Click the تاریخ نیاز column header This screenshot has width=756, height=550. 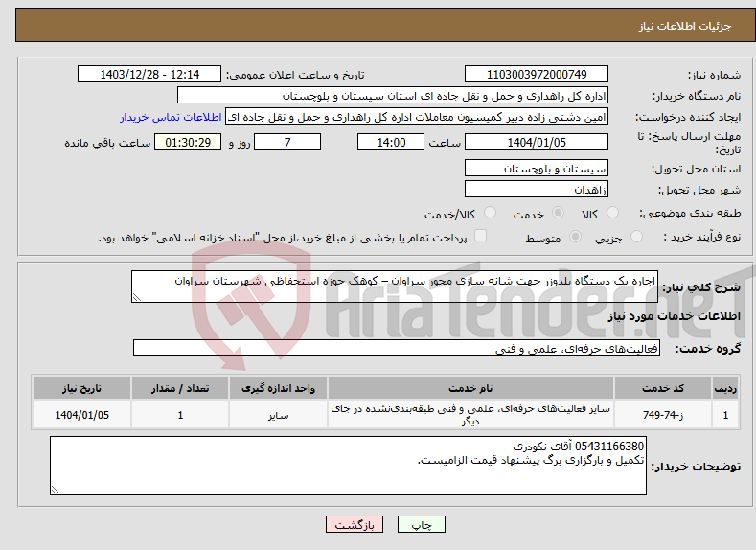[81, 388]
